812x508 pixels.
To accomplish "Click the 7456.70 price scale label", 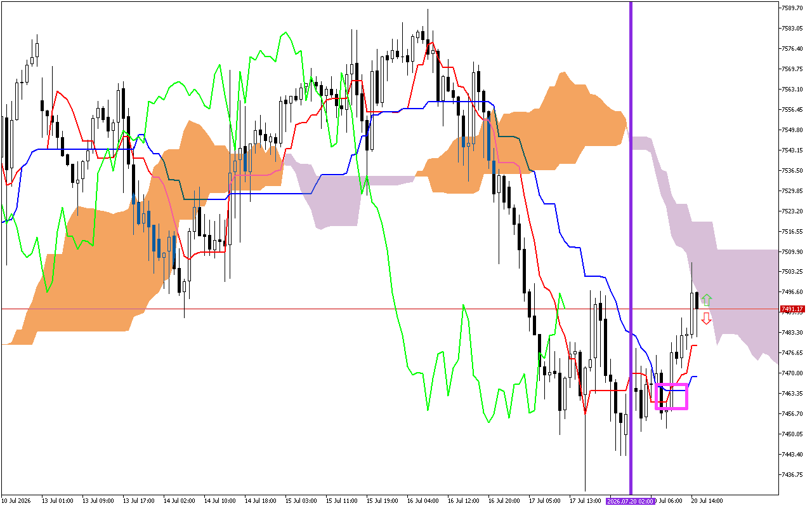I will click(794, 414).
